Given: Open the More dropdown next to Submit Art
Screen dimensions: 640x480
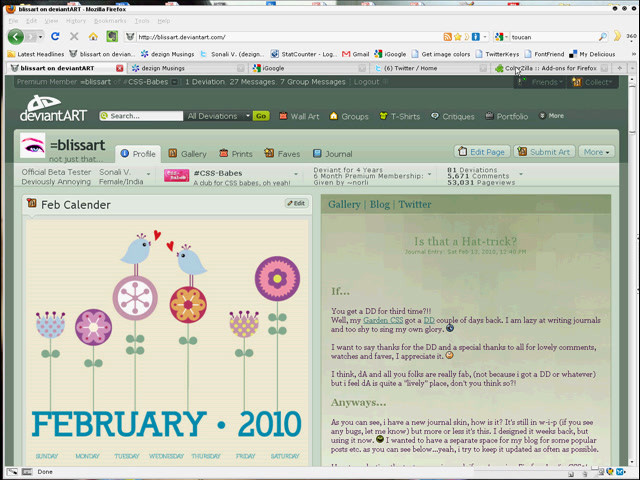Looking at the screenshot, I should (x=596, y=152).
